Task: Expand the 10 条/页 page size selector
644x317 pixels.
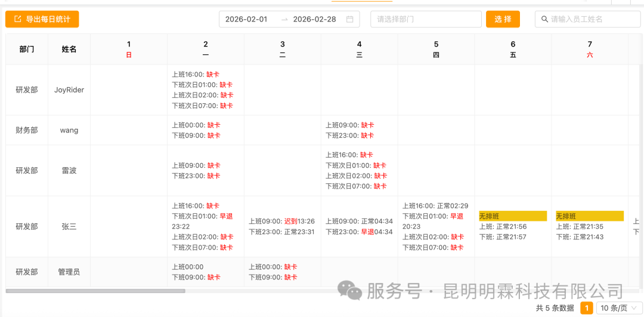Action: point(613,308)
